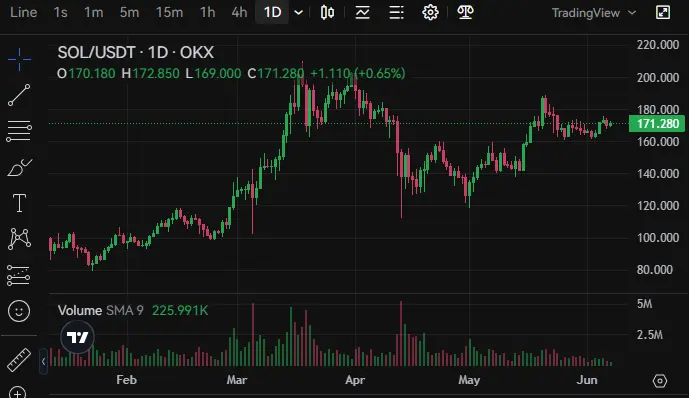Image resolution: width=689 pixels, height=398 pixels.
Task: Select the trend line drawing tool
Action: [x=19, y=95]
